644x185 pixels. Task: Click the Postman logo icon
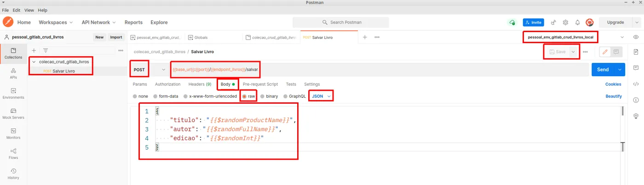[8, 22]
